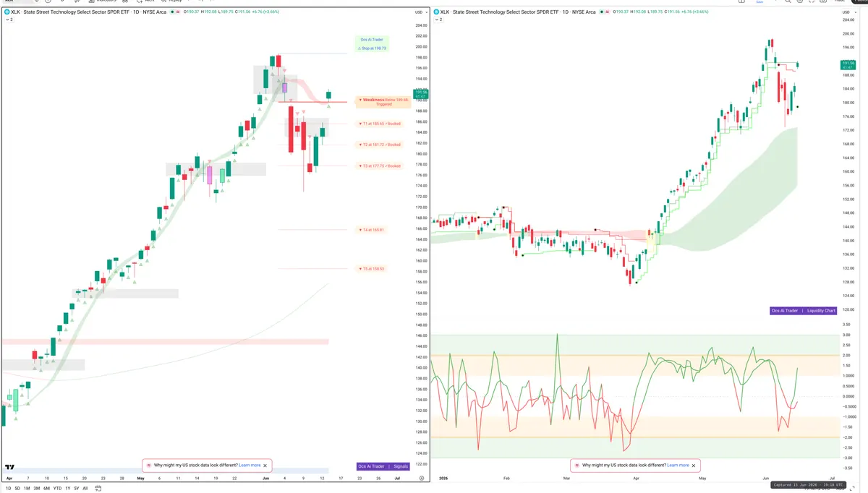Image resolution: width=868 pixels, height=493 pixels.
Task: Click 'Feb' on the right chart time axis
Action: pyautogui.click(x=506, y=479)
